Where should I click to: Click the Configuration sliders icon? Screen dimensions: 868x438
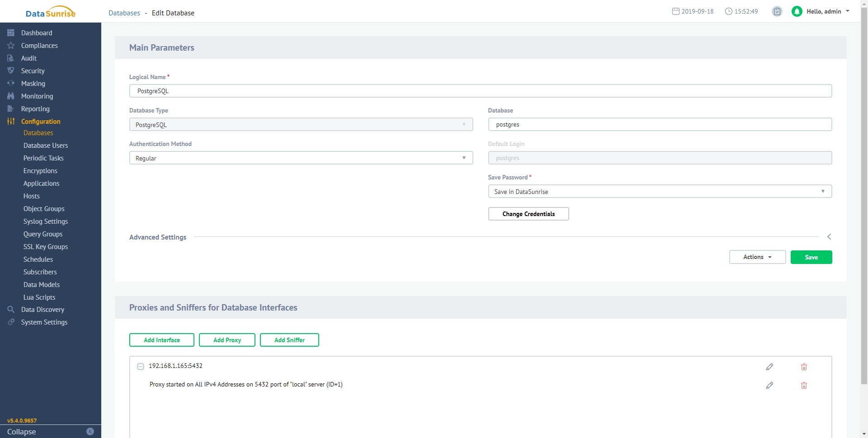[11, 121]
